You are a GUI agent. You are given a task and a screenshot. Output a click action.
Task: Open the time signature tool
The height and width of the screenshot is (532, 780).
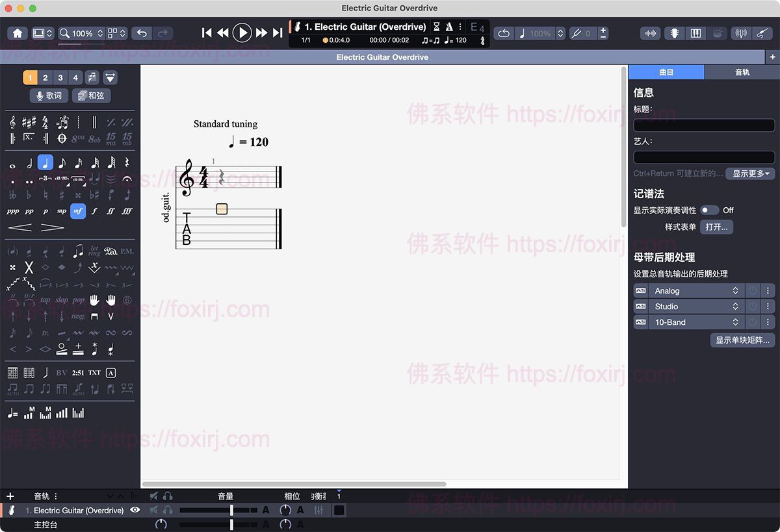click(x=45, y=123)
